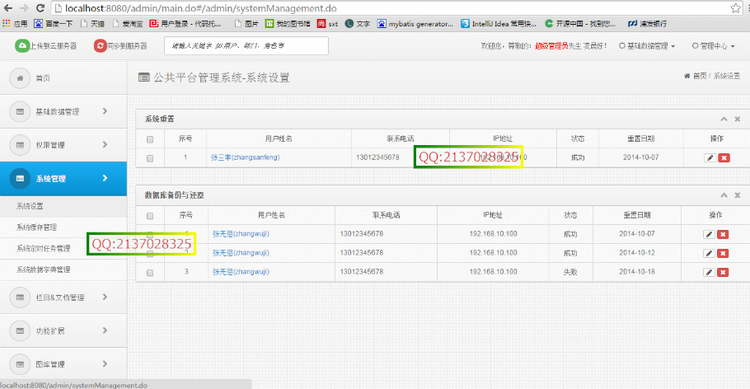
Task: Open 张无忌 link in the 2014-10-12 backup row
Action: (x=241, y=253)
